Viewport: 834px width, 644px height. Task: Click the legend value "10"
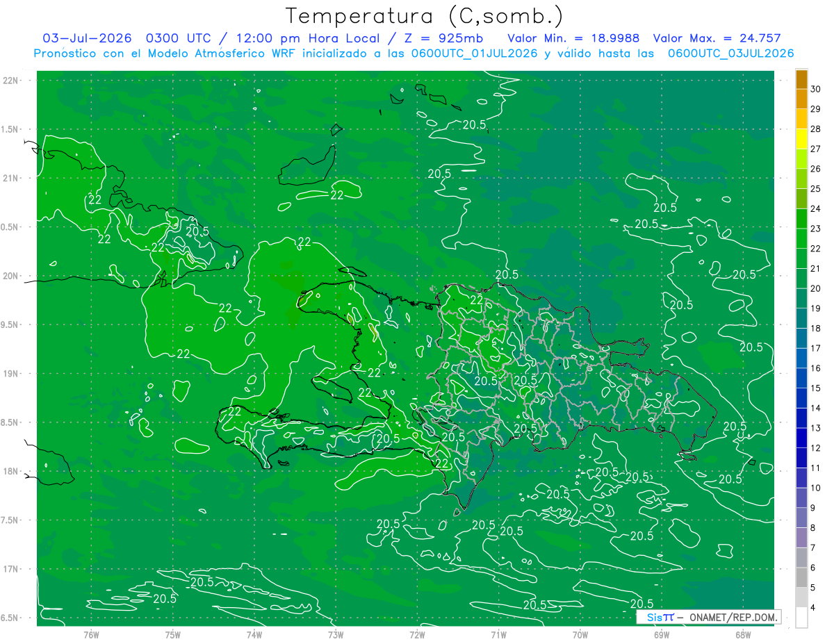click(x=816, y=488)
